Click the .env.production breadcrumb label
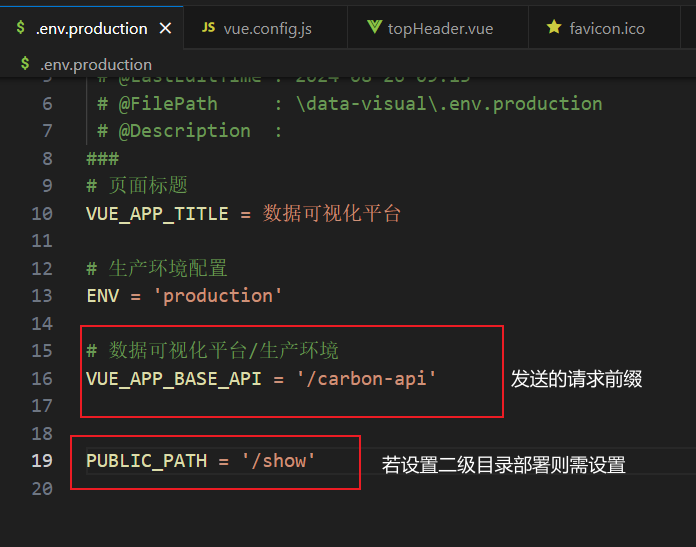 (x=96, y=65)
